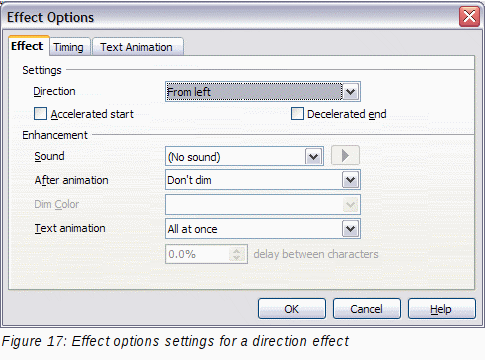Screen dimensions: 485x360
Task: Tick the Decelerated end checkbox
Action: (297, 114)
